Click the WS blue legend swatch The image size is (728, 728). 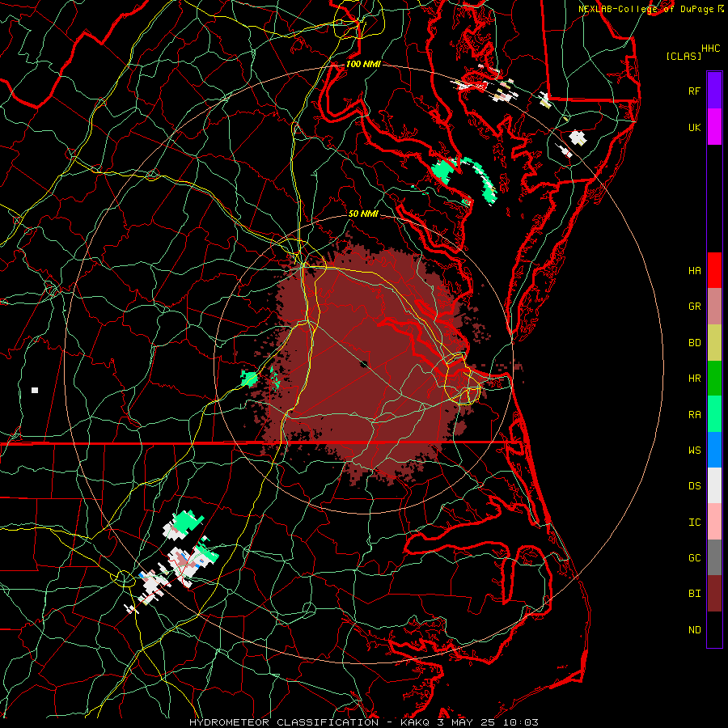(x=714, y=450)
